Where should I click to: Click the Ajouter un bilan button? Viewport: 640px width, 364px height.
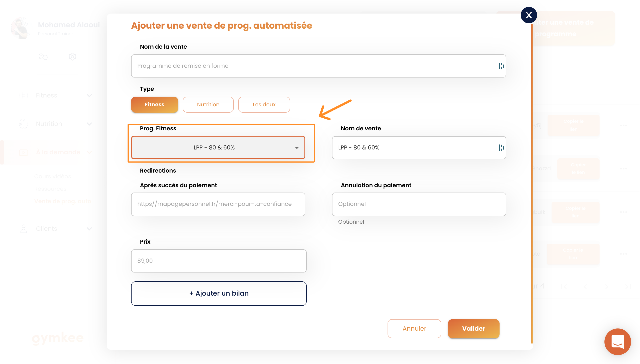point(219,294)
